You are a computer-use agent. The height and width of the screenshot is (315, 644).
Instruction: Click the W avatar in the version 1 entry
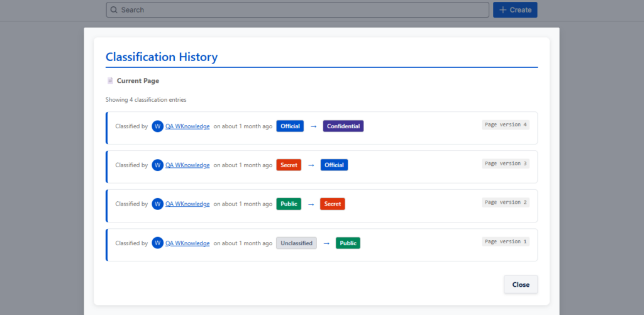(x=157, y=243)
